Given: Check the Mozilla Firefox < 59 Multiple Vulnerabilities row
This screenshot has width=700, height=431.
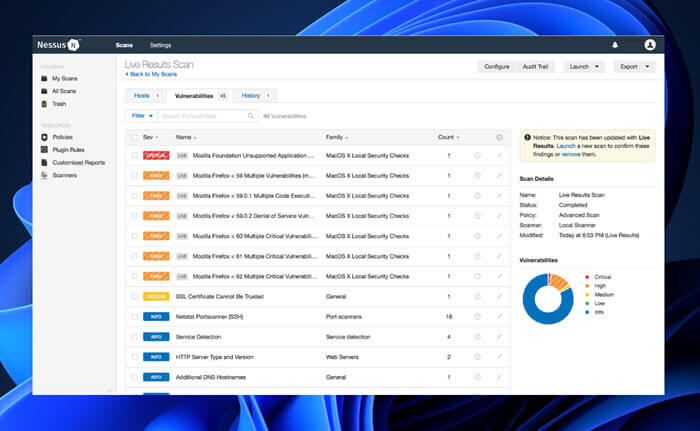Looking at the screenshot, I should 134,176.
